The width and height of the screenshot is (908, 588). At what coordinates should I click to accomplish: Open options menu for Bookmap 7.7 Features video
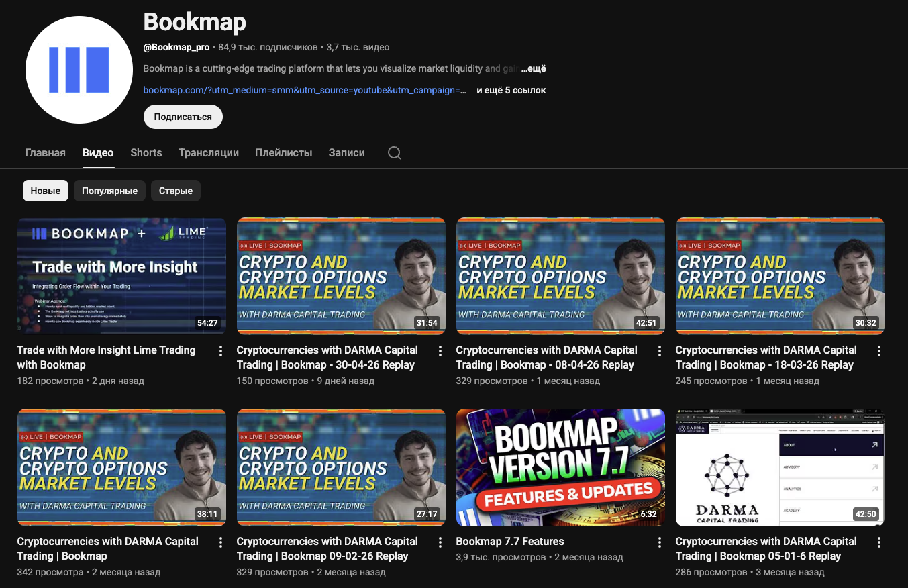point(660,542)
